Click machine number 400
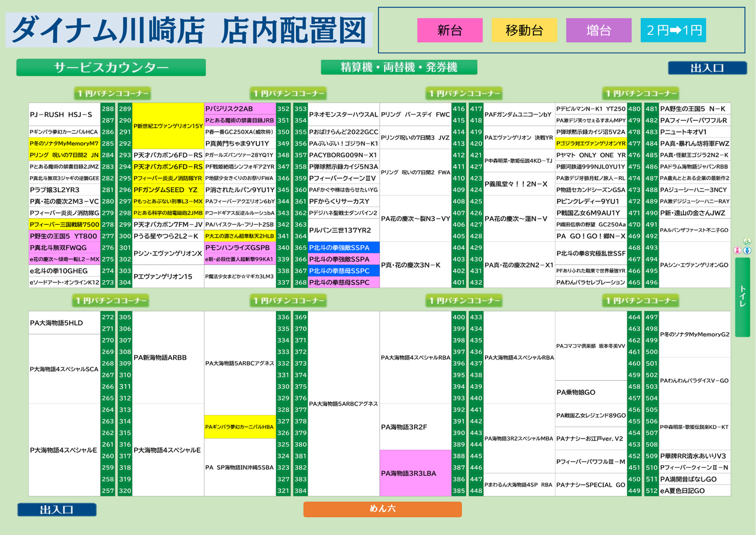Image resolution: width=756 pixels, height=535 pixels. click(459, 317)
